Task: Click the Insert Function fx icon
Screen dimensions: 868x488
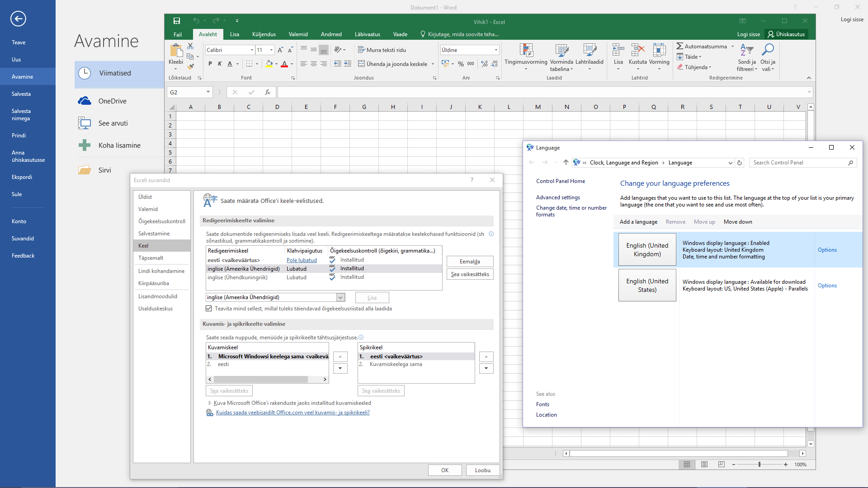Action: click(268, 92)
